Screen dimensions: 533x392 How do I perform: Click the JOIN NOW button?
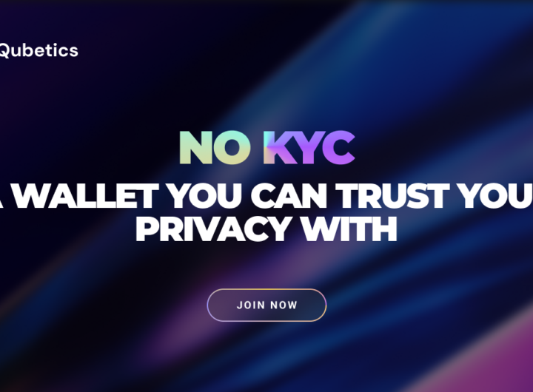pyautogui.click(x=266, y=305)
